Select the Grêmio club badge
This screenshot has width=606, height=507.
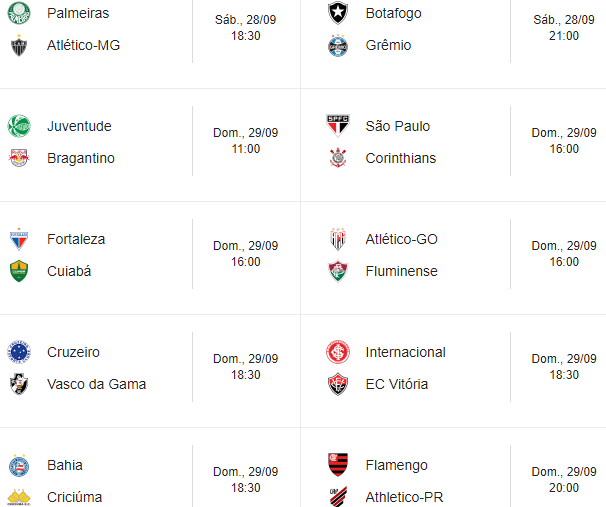338,46
